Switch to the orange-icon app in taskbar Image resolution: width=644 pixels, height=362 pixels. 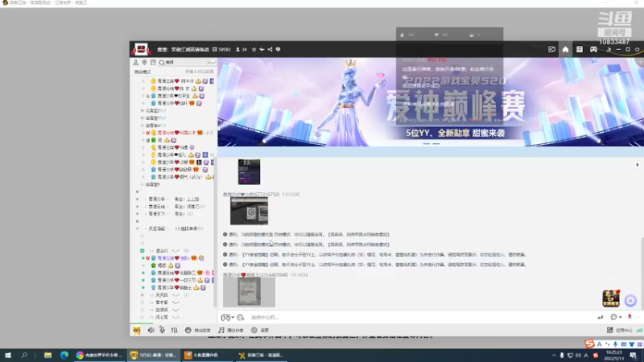[x=207, y=355]
